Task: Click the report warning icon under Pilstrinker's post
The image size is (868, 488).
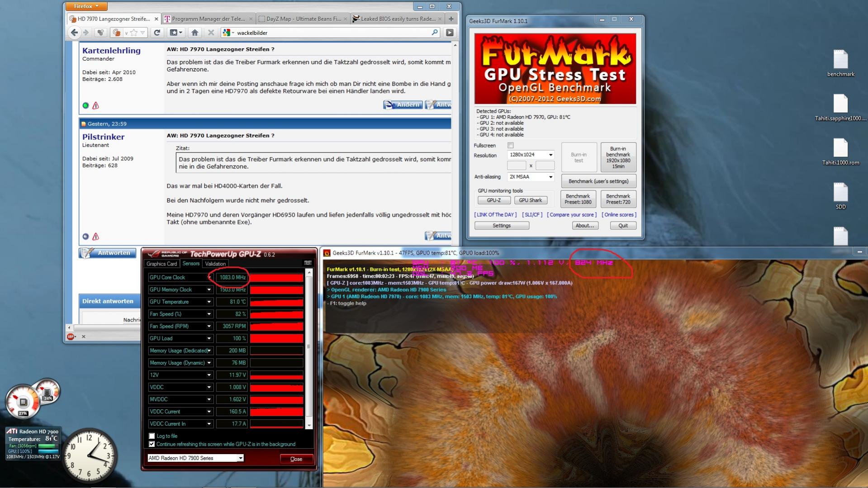Action: 95,237
